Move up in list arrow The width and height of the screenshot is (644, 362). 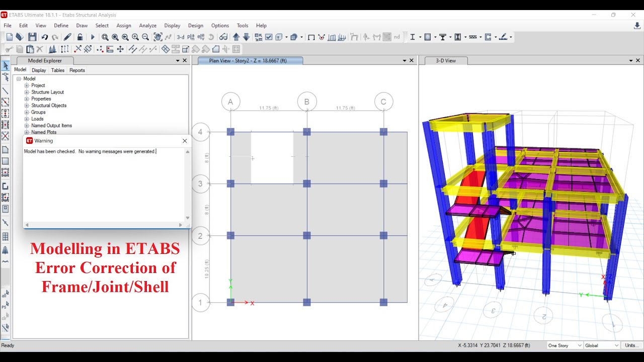(x=236, y=37)
